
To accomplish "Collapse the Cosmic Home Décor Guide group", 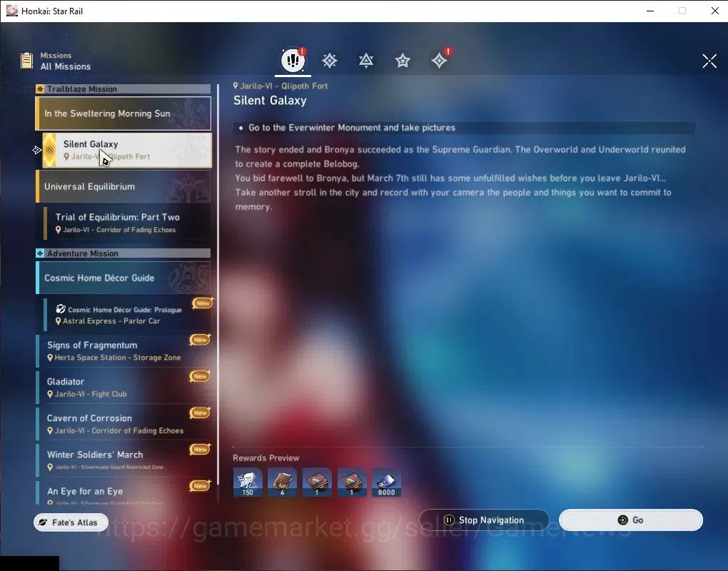I will point(123,278).
